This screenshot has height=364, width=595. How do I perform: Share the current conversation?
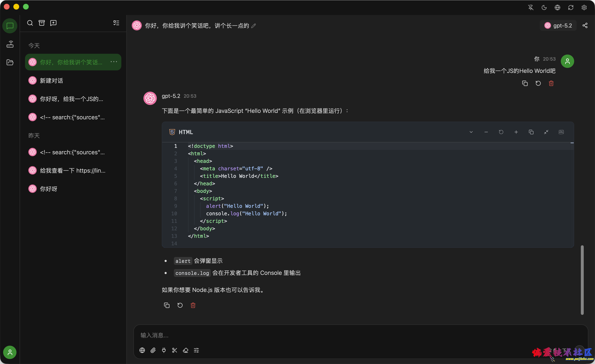[x=585, y=25]
